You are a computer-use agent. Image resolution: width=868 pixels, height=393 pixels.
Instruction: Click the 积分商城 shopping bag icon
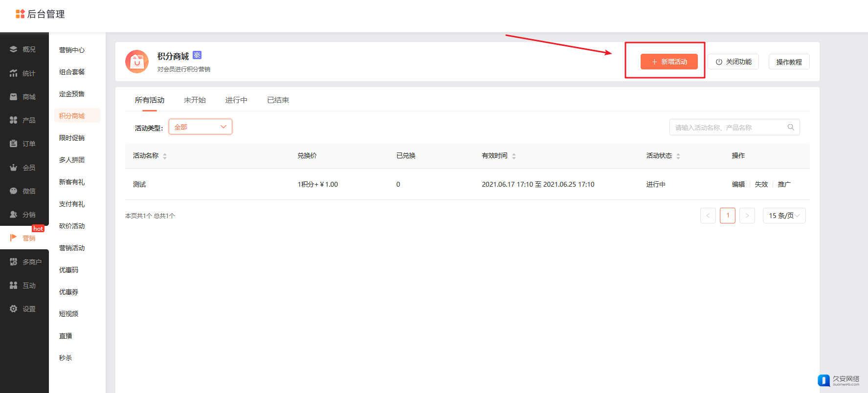pyautogui.click(x=137, y=62)
